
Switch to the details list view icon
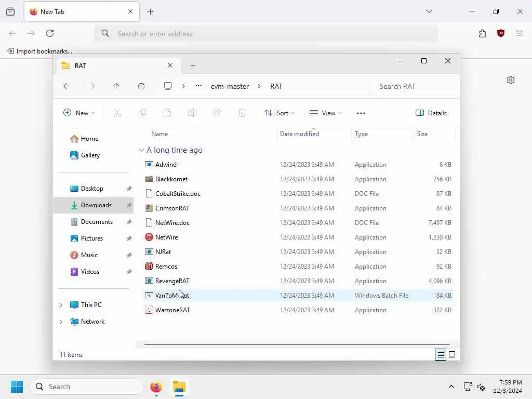441,354
